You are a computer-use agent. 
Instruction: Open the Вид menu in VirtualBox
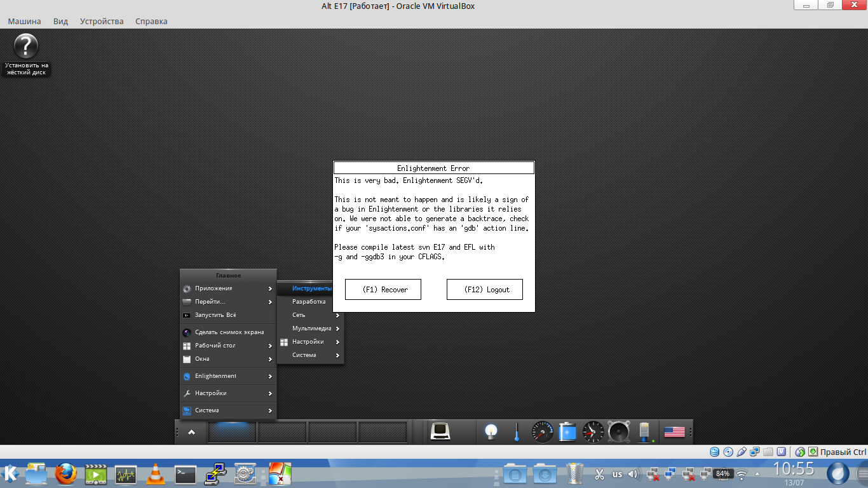click(x=60, y=21)
